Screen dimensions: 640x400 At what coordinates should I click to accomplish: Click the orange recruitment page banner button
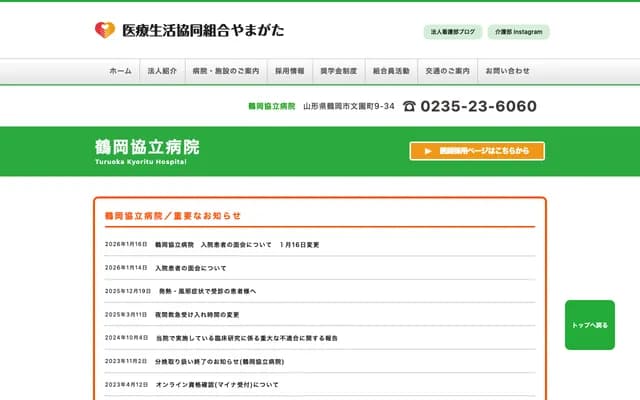point(477,151)
